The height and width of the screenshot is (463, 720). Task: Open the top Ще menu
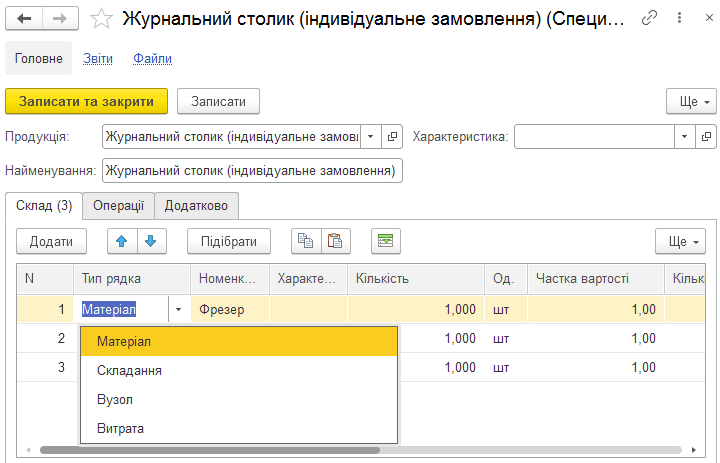(x=691, y=102)
